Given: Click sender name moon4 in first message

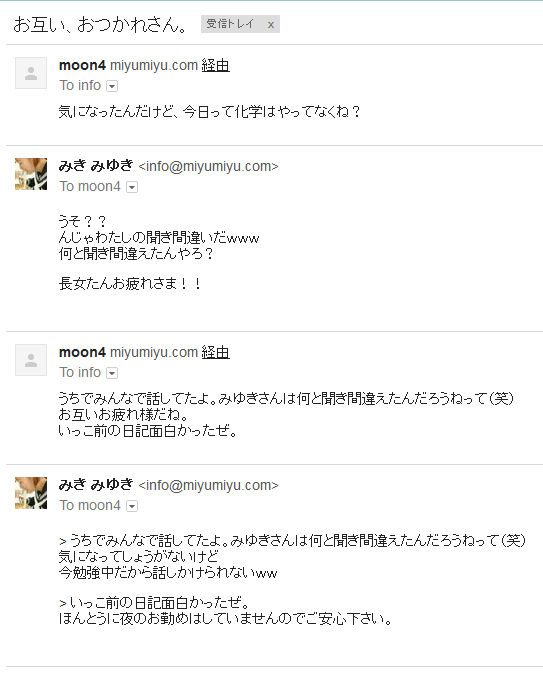Looking at the screenshot, I should tap(82, 65).
